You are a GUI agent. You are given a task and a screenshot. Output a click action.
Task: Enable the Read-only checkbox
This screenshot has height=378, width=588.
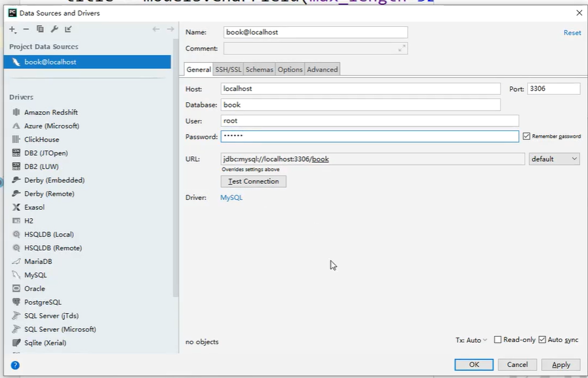(x=497, y=339)
